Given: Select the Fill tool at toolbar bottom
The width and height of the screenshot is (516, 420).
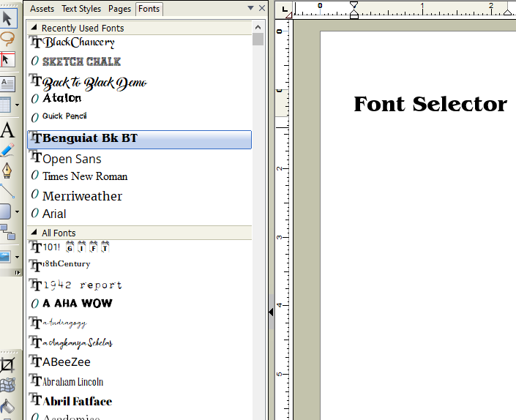Looking at the screenshot, I should pyautogui.click(x=7, y=405).
